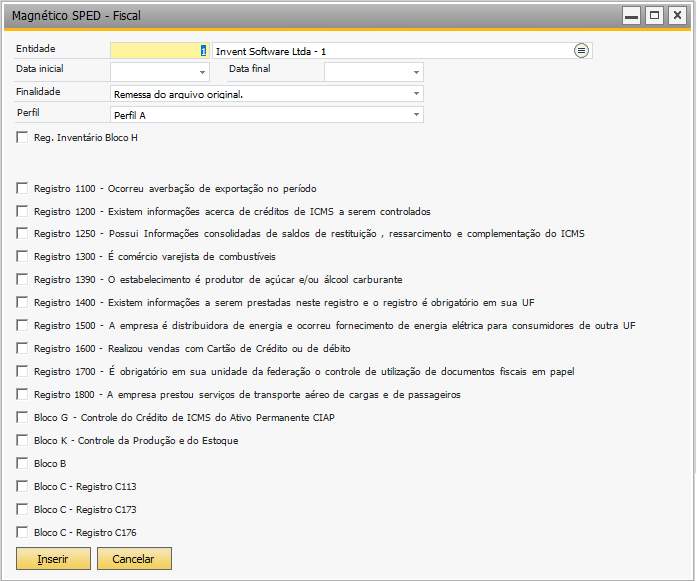Click the Data final label
The image size is (697, 581).
point(249,68)
